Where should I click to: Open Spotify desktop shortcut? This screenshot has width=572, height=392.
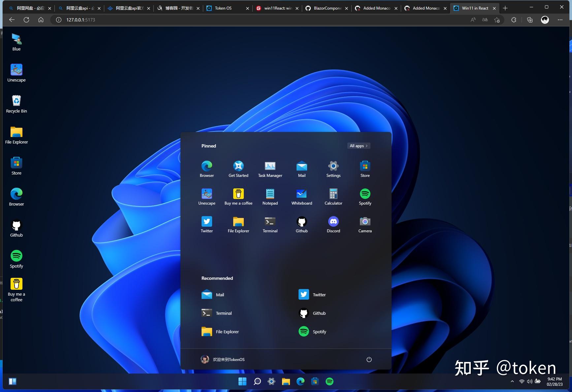tap(16, 259)
